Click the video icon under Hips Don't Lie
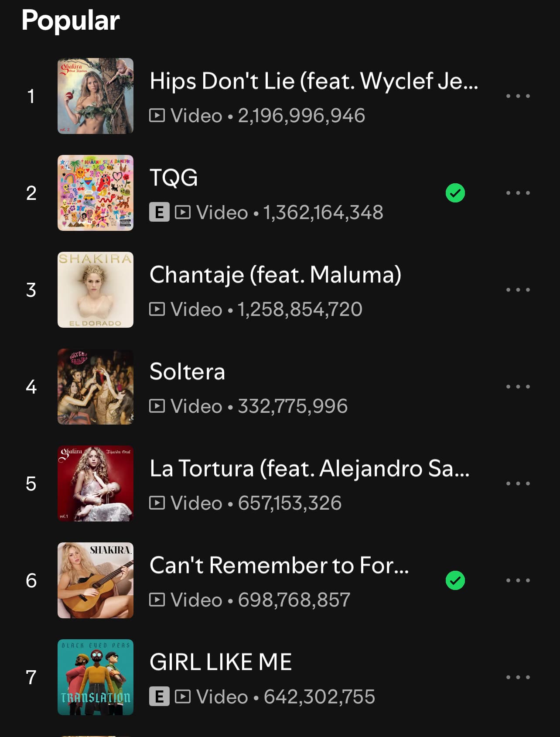The height and width of the screenshot is (737, 560). pyautogui.click(x=157, y=116)
